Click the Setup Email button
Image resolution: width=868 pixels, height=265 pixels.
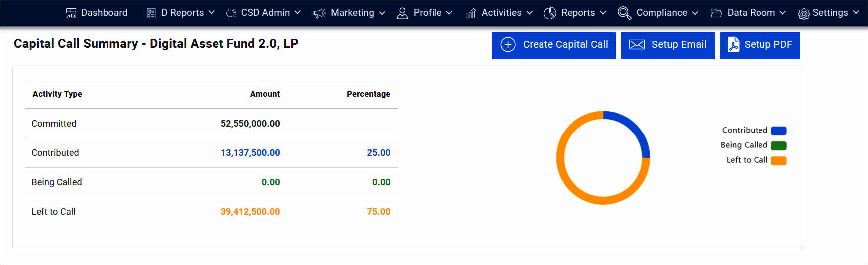click(667, 45)
